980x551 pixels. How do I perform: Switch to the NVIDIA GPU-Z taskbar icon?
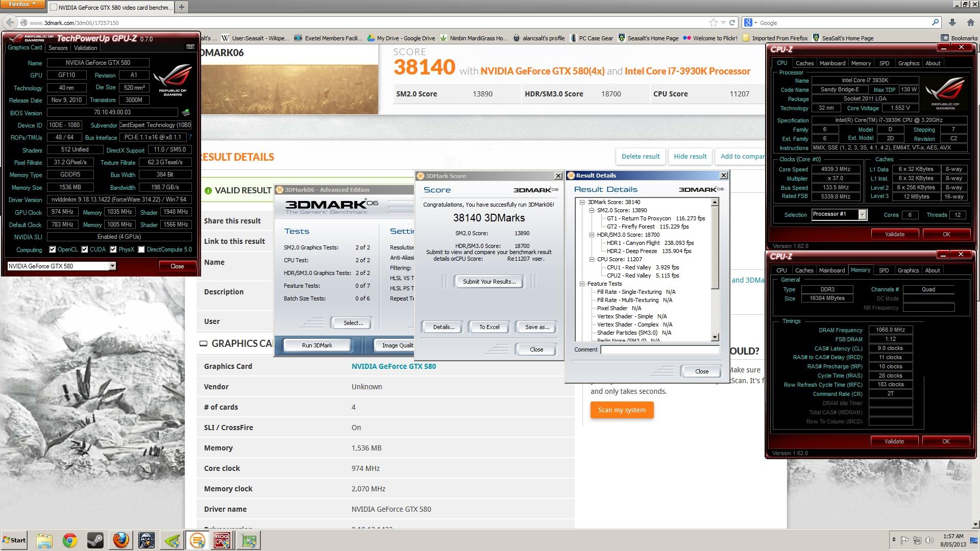(172, 540)
